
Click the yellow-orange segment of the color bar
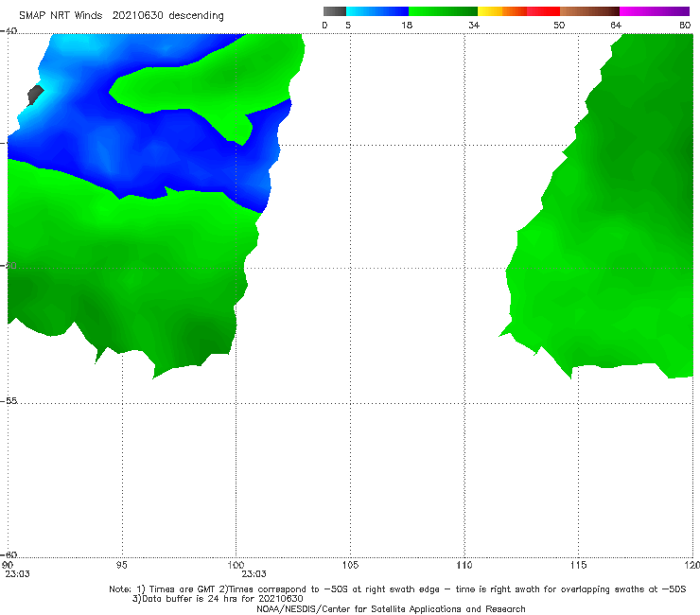click(502, 11)
